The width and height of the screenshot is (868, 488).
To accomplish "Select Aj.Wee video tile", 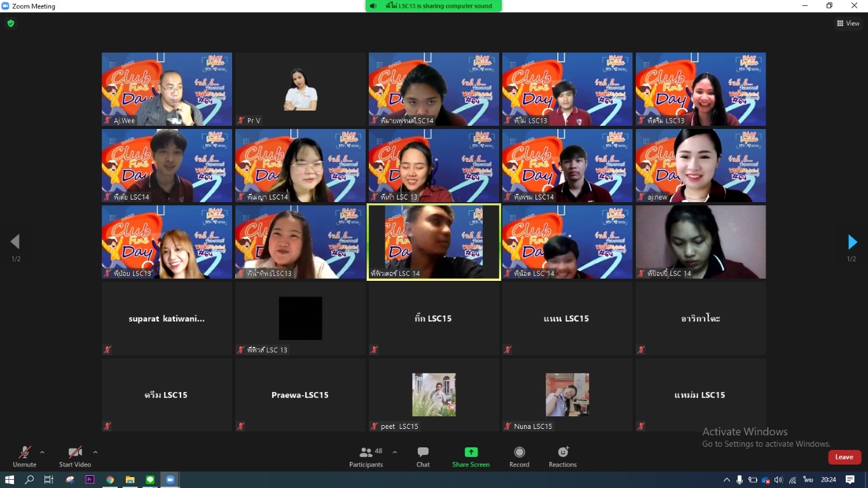I will click(x=167, y=89).
